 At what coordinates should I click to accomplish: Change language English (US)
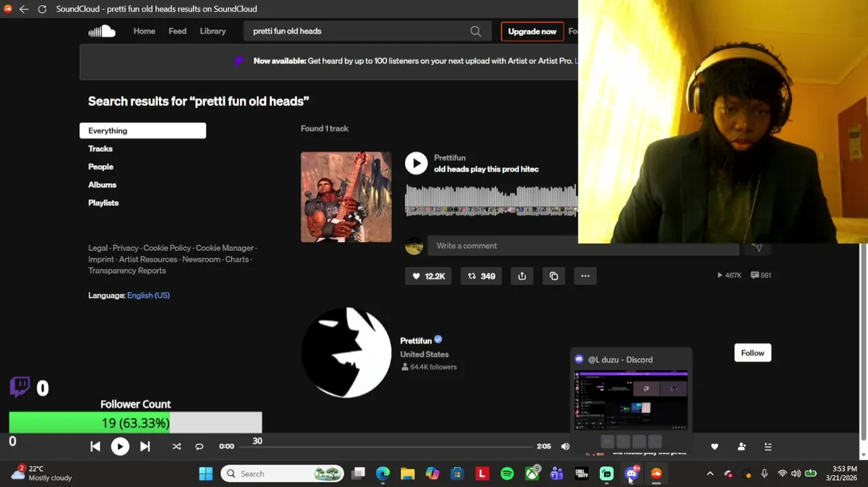tap(148, 296)
